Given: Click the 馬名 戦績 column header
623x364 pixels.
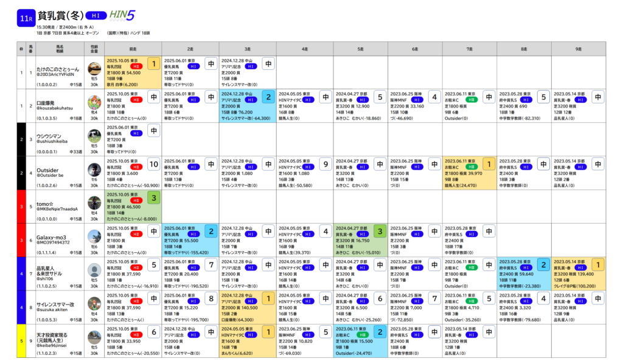Looking at the screenshot, I should click(60, 49).
